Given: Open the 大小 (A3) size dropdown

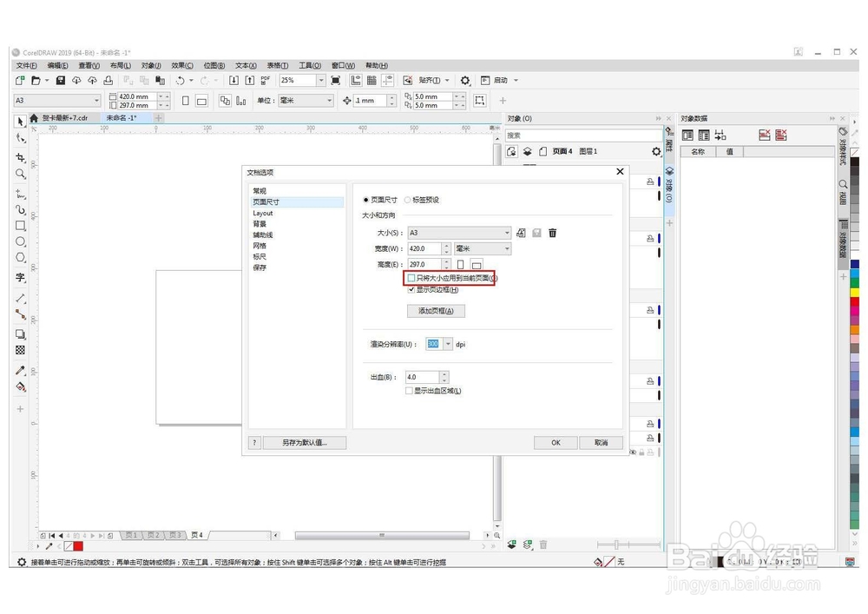Looking at the screenshot, I should tap(508, 233).
